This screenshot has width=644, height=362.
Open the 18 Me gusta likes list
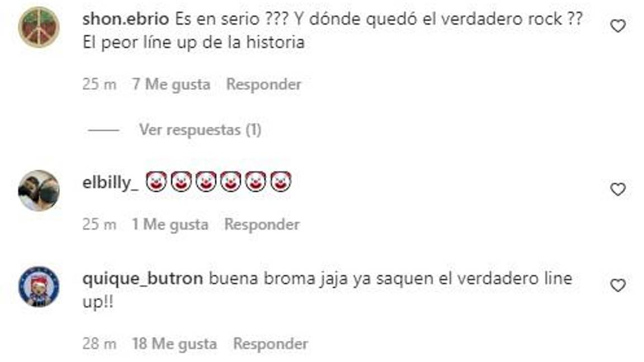(174, 344)
